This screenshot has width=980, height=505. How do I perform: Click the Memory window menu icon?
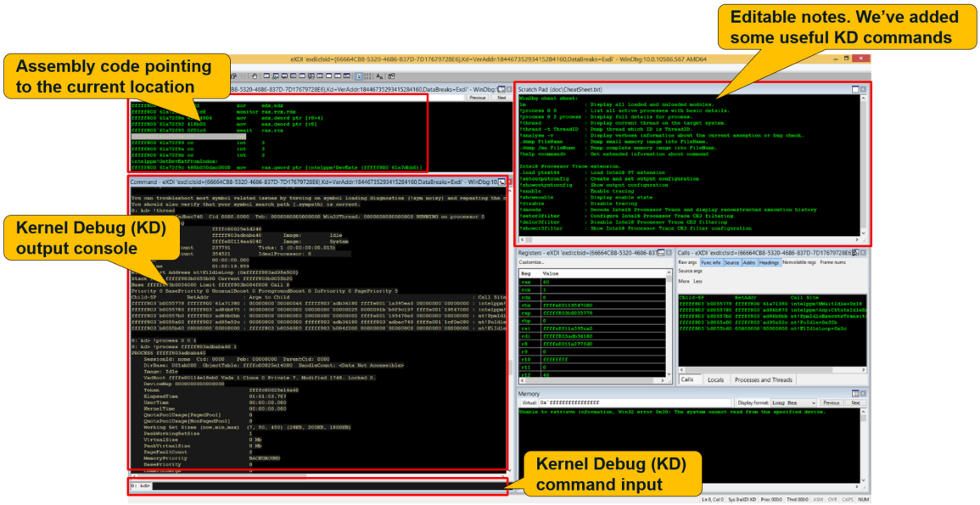pos(855,394)
